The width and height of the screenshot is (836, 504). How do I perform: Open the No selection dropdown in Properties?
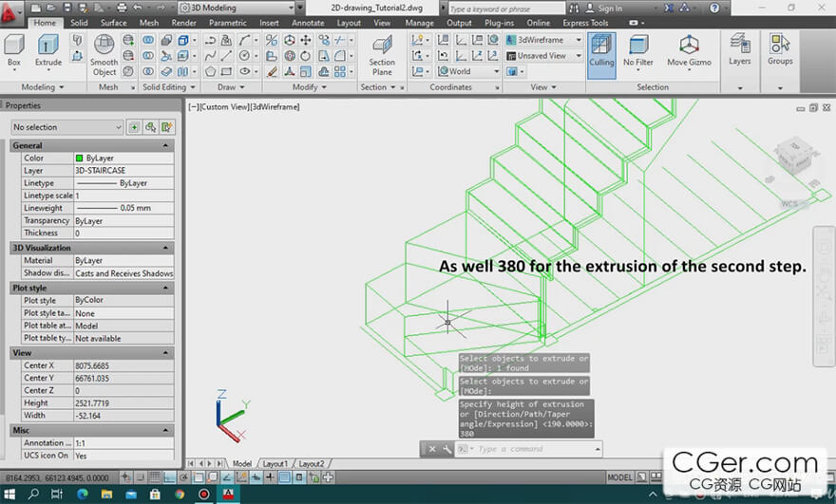pyautogui.click(x=66, y=127)
